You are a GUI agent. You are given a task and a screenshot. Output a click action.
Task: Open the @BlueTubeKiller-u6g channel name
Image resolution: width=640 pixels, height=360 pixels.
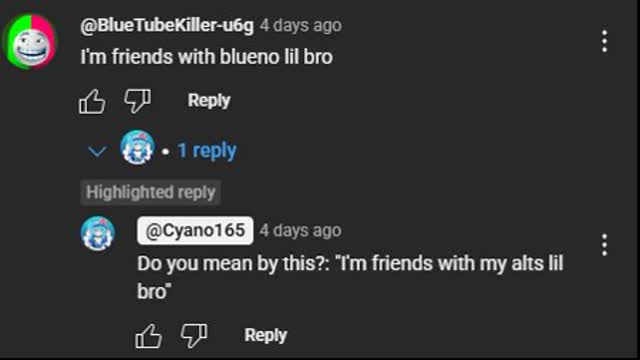pos(167,25)
